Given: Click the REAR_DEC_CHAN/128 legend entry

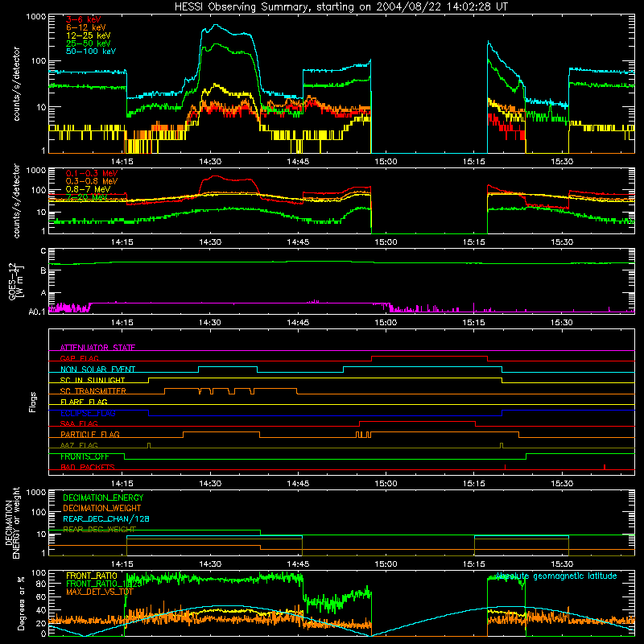Looking at the screenshot, I should (106, 518).
